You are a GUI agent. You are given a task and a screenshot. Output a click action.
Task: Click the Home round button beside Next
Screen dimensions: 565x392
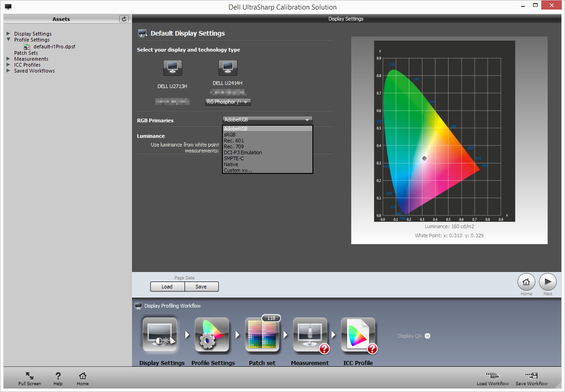[526, 282]
